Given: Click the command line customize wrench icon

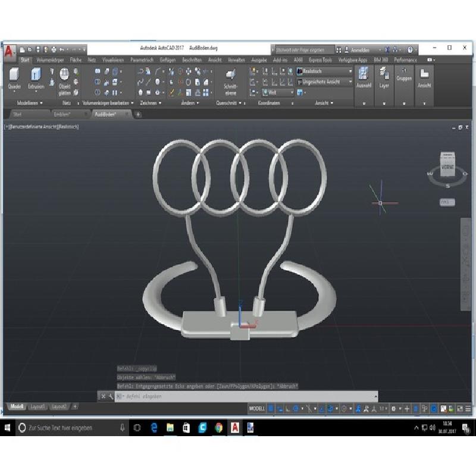Looking at the screenshot, I should click(x=111, y=396).
